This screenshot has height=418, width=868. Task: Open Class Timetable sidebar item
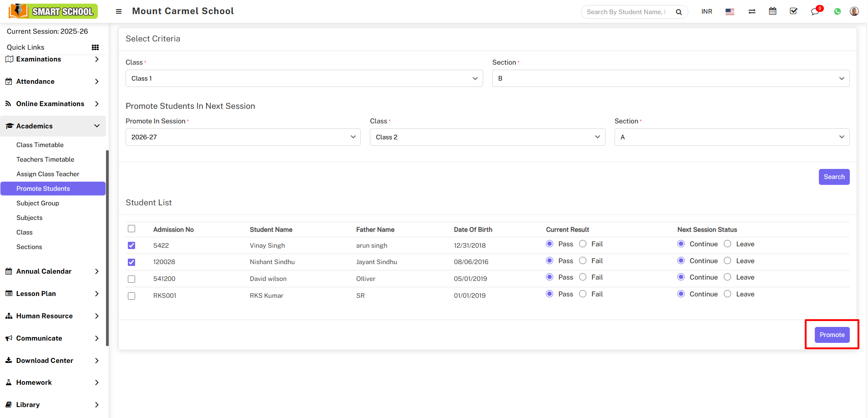(x=40, y=145)
